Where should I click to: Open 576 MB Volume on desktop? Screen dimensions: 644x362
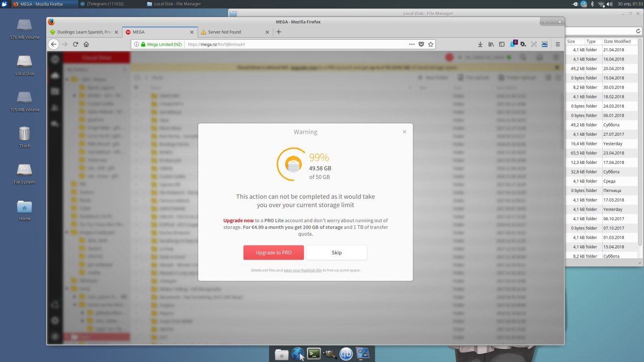click(x=24, y=28)
